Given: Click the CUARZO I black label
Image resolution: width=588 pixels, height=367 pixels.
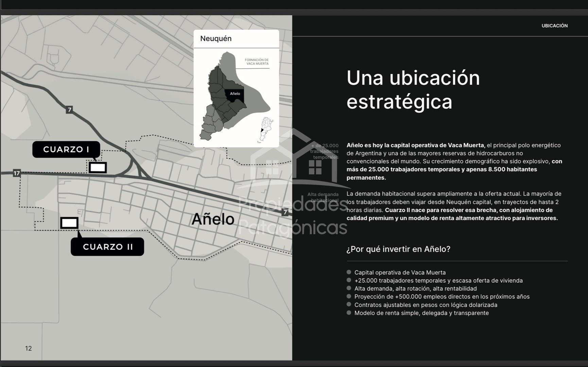Looking at the screenshot, I should click(66, 149).
